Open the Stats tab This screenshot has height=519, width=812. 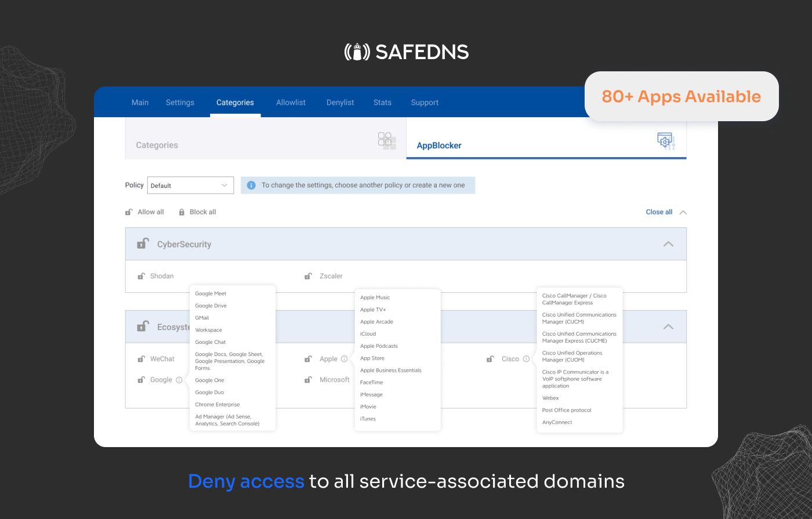point(382,102)
